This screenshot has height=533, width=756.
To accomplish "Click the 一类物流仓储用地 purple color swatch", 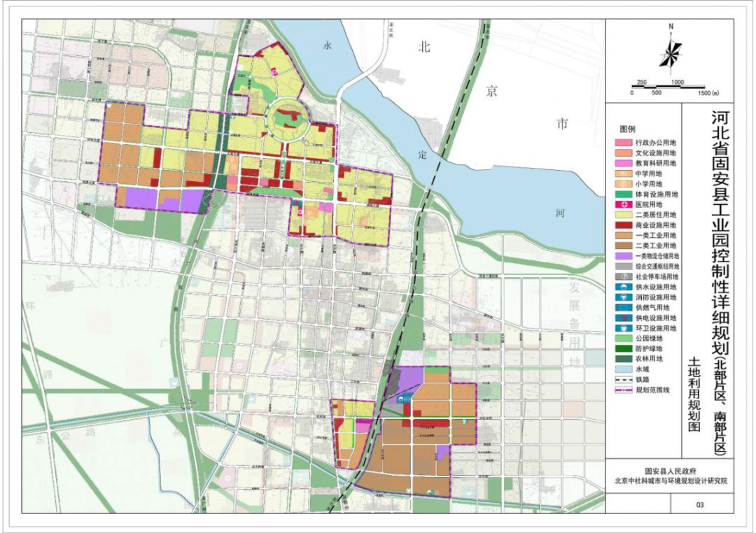I will click(x=624, y=256).
